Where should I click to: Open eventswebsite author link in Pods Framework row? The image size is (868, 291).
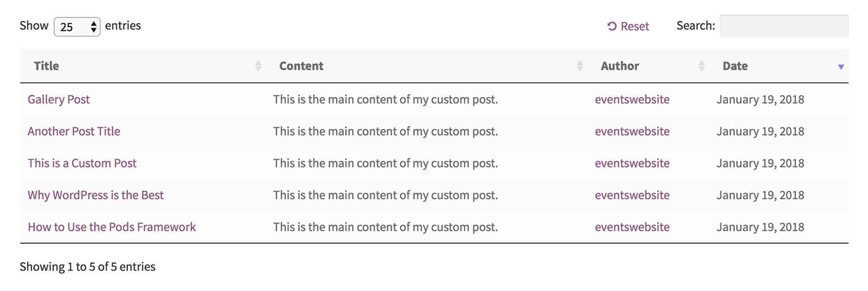(632, 227)
